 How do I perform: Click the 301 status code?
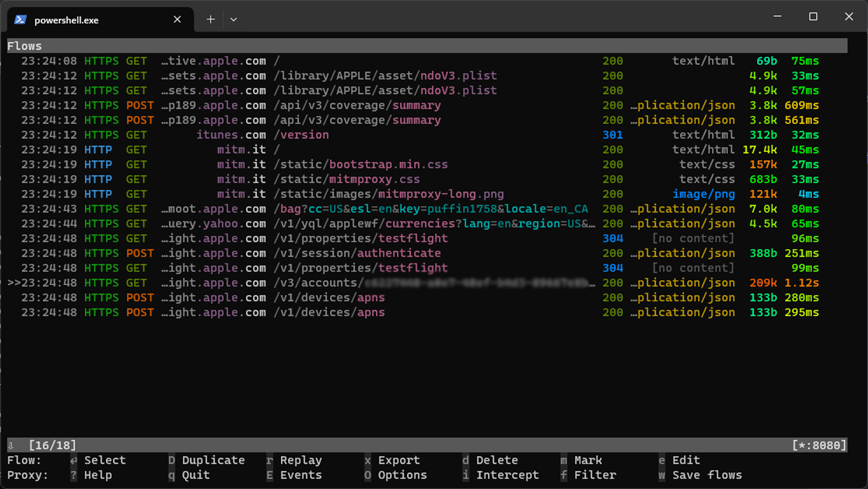(613, 135)
